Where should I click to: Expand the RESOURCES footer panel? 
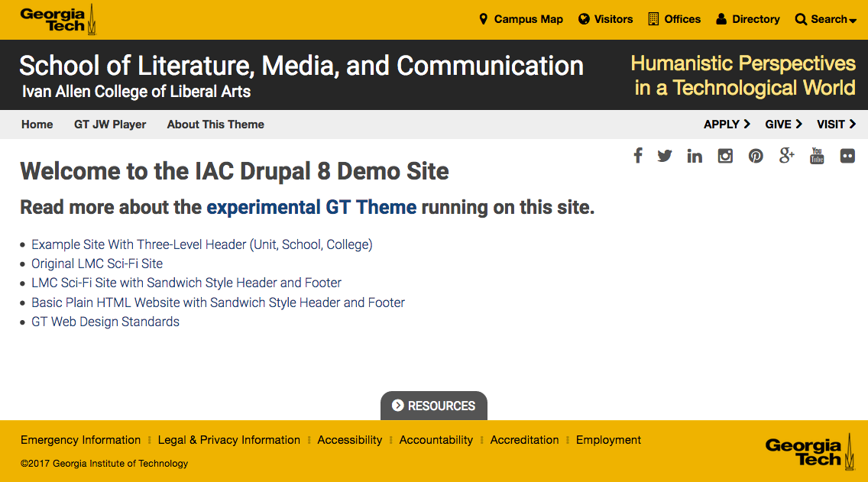click(433, 406)
